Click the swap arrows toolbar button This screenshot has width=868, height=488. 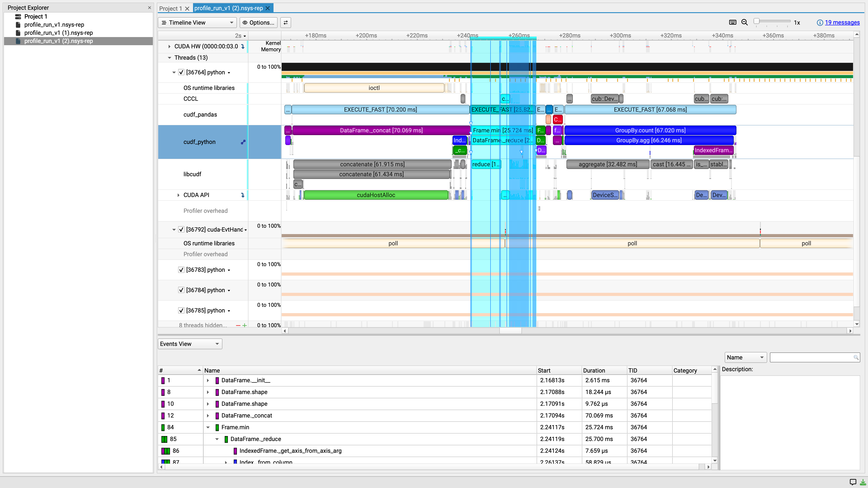pyautogui.click(x=285, y=23)
